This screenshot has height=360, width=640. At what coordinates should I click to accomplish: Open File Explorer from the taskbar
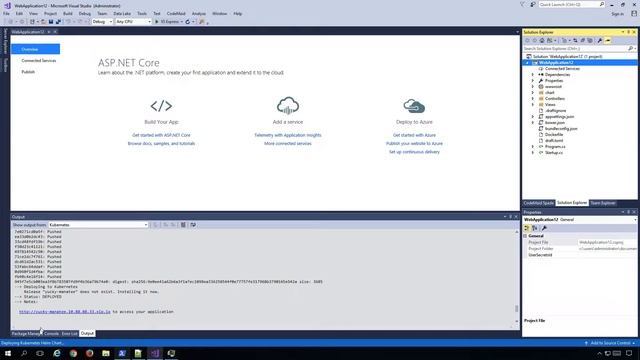(106, 353)
